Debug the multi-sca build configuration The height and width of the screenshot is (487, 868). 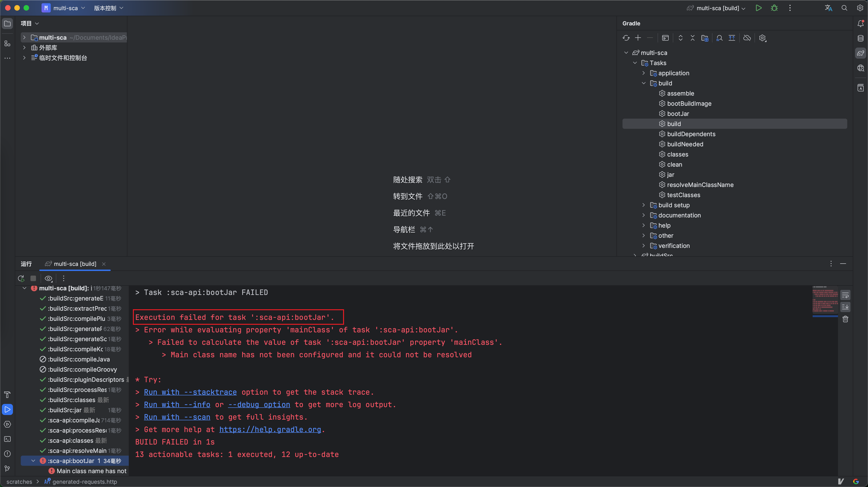click(x=774, y=8)
